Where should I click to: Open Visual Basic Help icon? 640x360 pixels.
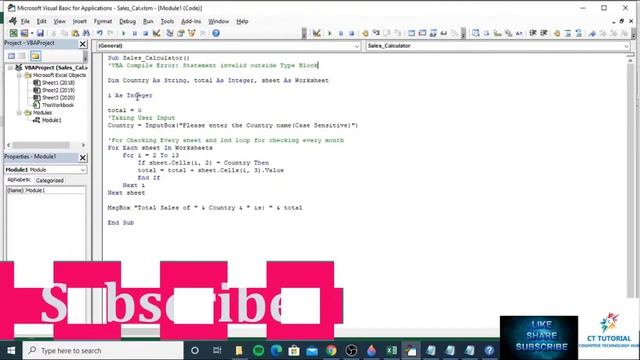(x=216, y=33)
